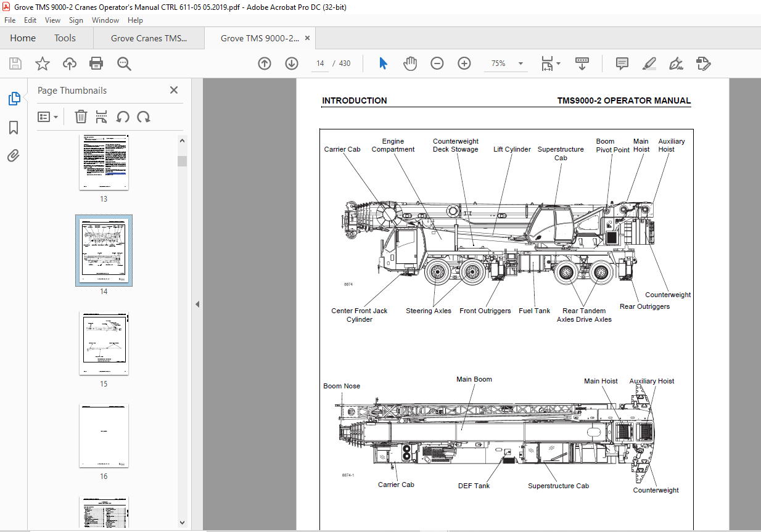Click the Steering Axles diagram label
The width and height of the screenshot is (761, 532).
(x=429, y=311)
